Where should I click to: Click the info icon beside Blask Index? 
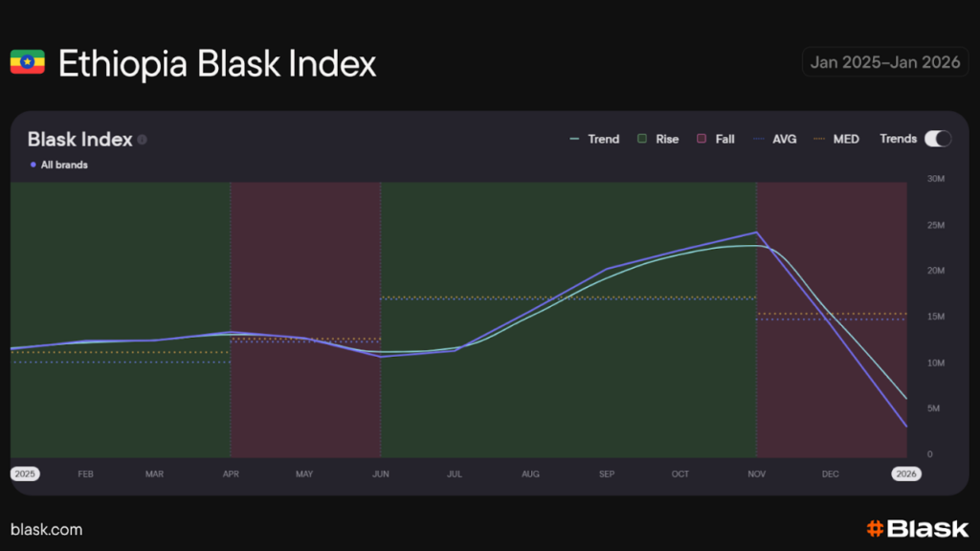pos(143,140)
